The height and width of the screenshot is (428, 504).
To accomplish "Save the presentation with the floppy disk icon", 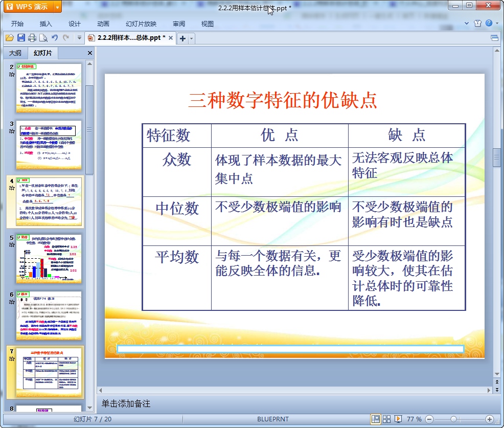I will [21, 38].
